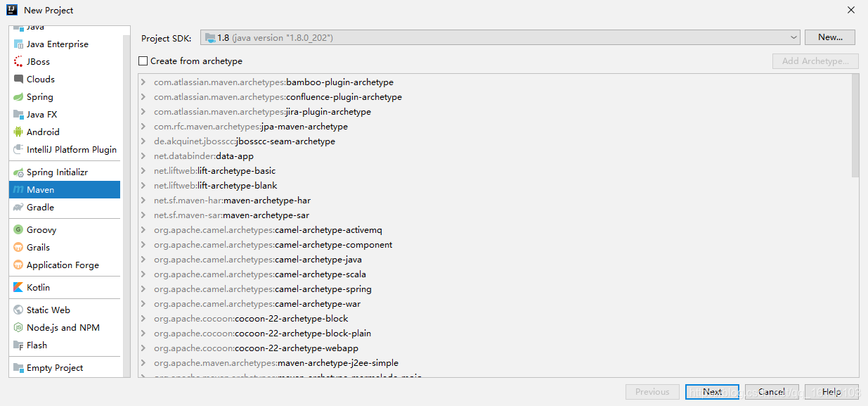Enable Create from archetype checkbox
Screen dimensions: 868x406
tap(143, 61)
